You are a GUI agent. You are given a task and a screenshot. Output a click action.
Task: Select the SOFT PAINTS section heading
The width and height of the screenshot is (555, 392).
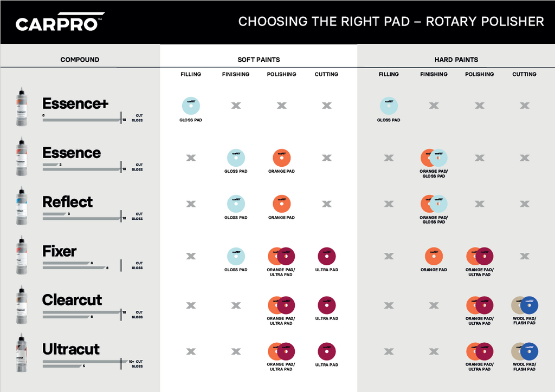click(x=259, y=60)
